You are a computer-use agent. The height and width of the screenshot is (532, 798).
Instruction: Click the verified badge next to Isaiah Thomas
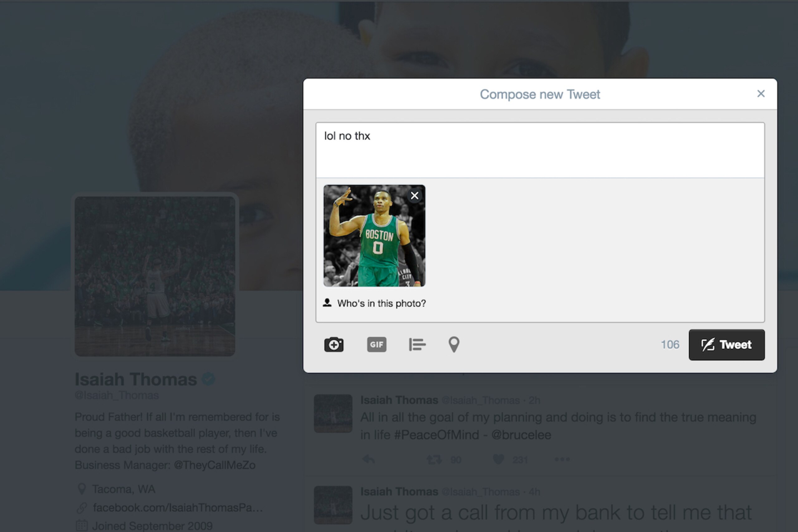coord(208,379)
